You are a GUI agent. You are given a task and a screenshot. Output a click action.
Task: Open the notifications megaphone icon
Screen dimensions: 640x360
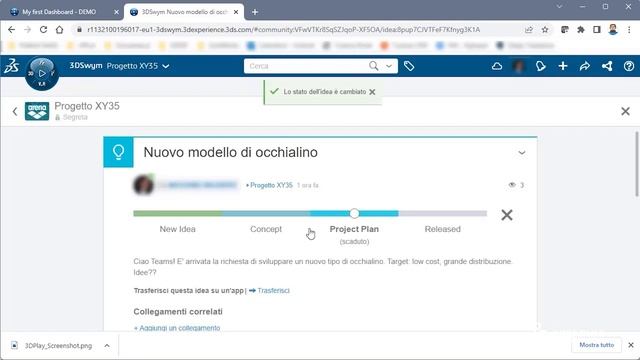[540, 66]
